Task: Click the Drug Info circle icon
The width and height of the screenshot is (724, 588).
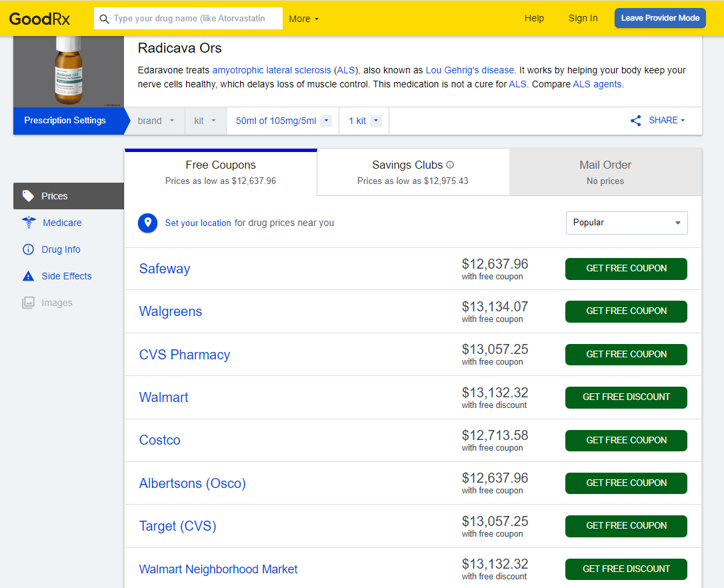Action: click(28, 249)
